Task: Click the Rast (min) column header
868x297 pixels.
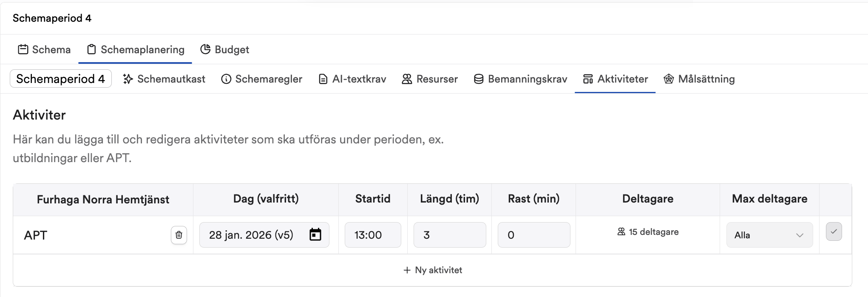Action: [x=534, y=199]
